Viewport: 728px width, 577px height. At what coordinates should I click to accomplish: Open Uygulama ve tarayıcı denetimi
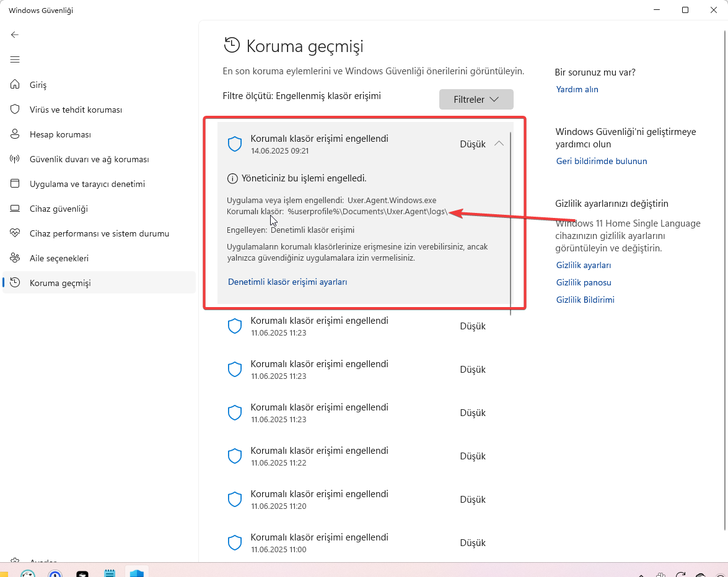pyautogui.click(x=99, y=184)
